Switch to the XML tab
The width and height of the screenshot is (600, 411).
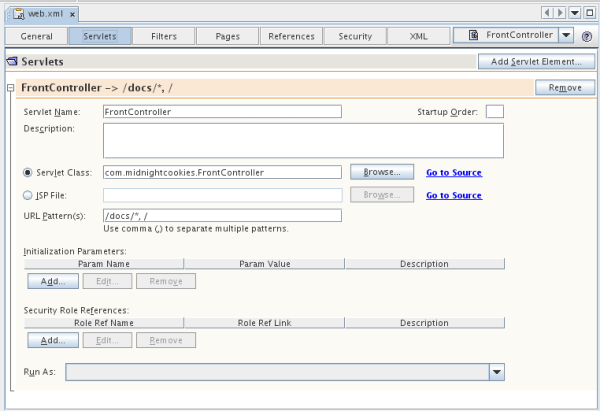419,36
